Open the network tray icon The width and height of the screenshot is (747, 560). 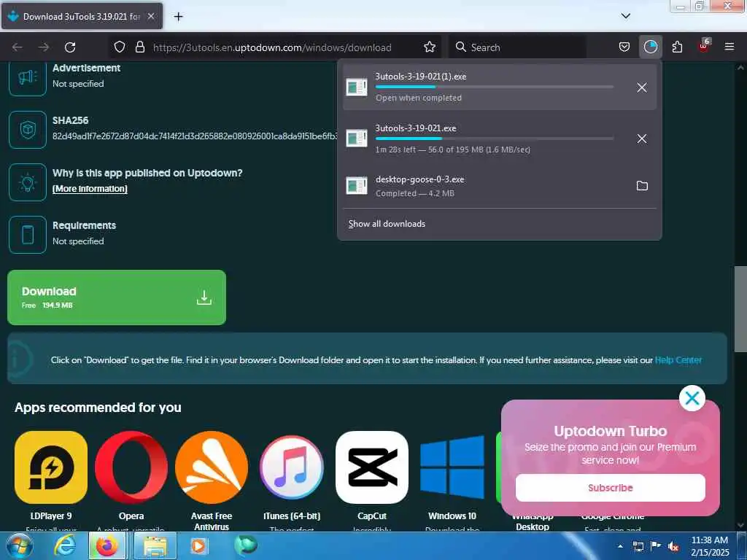(x=638, y=546)
